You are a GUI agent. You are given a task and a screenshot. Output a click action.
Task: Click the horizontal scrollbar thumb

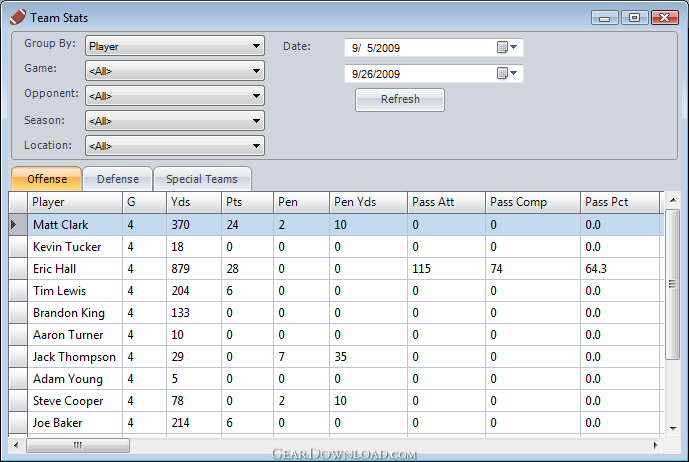[x=78, y=445]
